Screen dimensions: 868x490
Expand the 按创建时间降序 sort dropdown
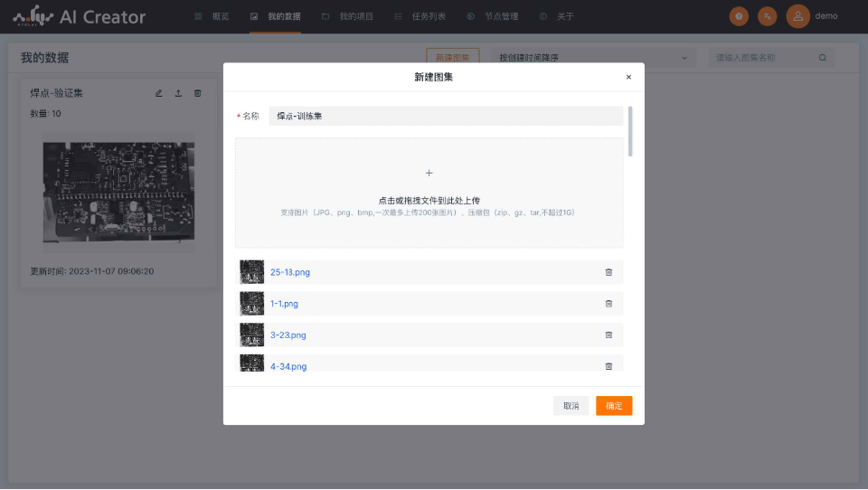tap(593, 58)
